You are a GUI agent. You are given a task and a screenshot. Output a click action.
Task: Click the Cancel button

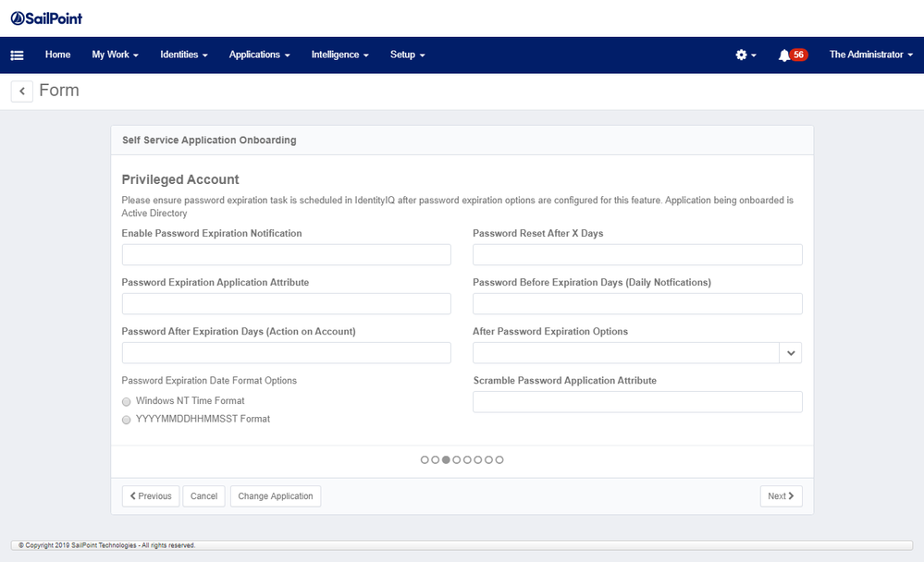click(203, 496)
